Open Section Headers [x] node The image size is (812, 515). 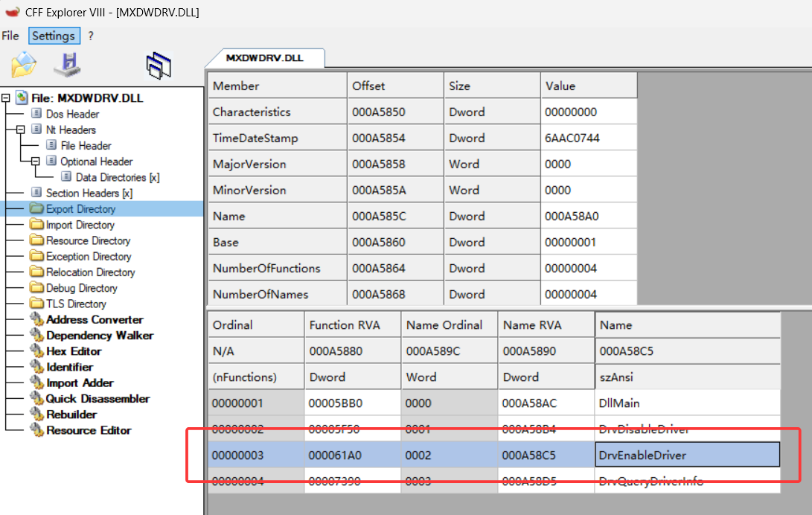(89, 193)
